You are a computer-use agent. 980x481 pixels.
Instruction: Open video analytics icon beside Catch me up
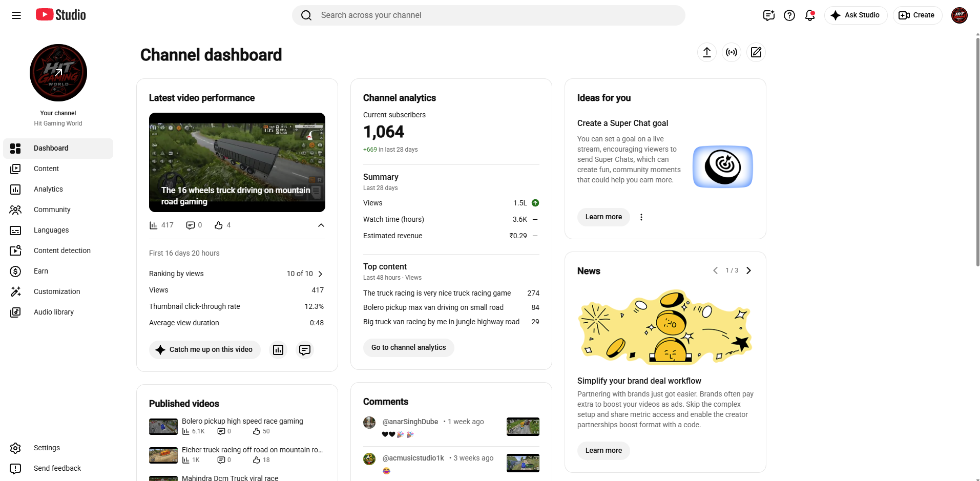(x=278, y=350)
